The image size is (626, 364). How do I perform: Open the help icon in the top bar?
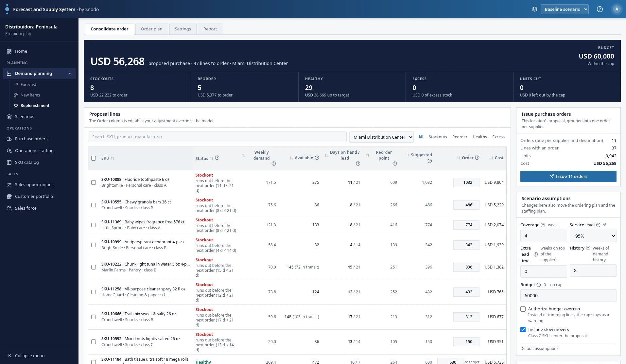pyautogui.click(x=600, y=9)
